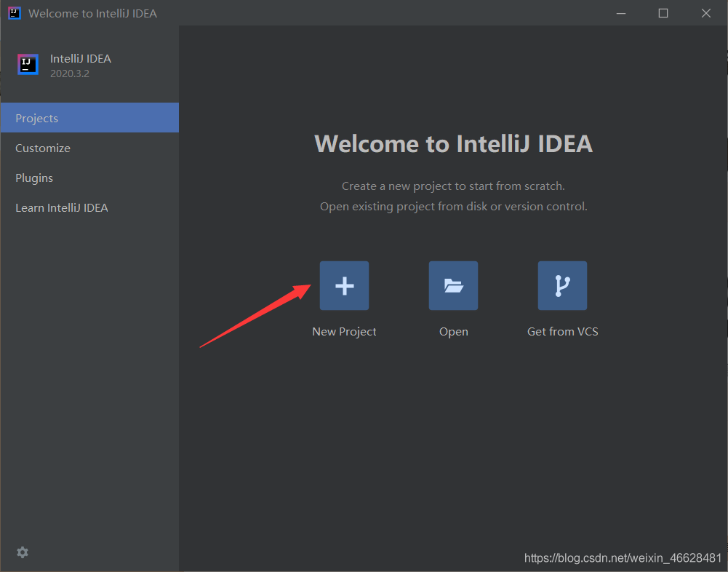
Task: Click the Open folder icon
Action: pyautogui.click(x=453, y=285)
